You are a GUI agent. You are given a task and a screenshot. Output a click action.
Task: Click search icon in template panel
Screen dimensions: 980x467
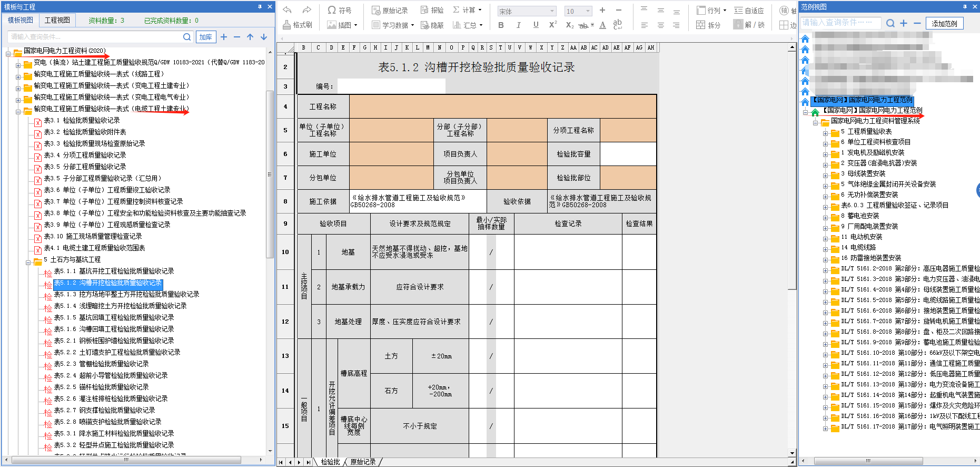point(187,37)
